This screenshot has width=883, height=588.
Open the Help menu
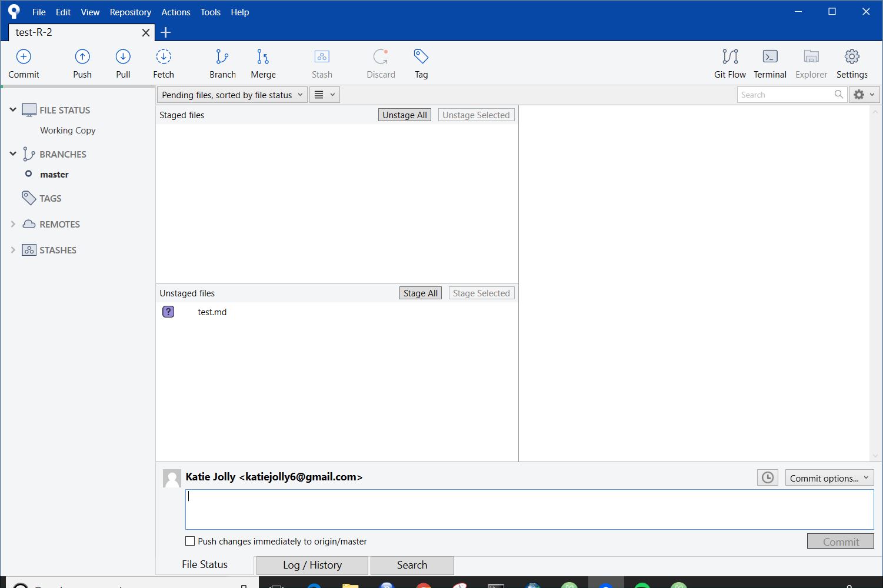point(239,12)
